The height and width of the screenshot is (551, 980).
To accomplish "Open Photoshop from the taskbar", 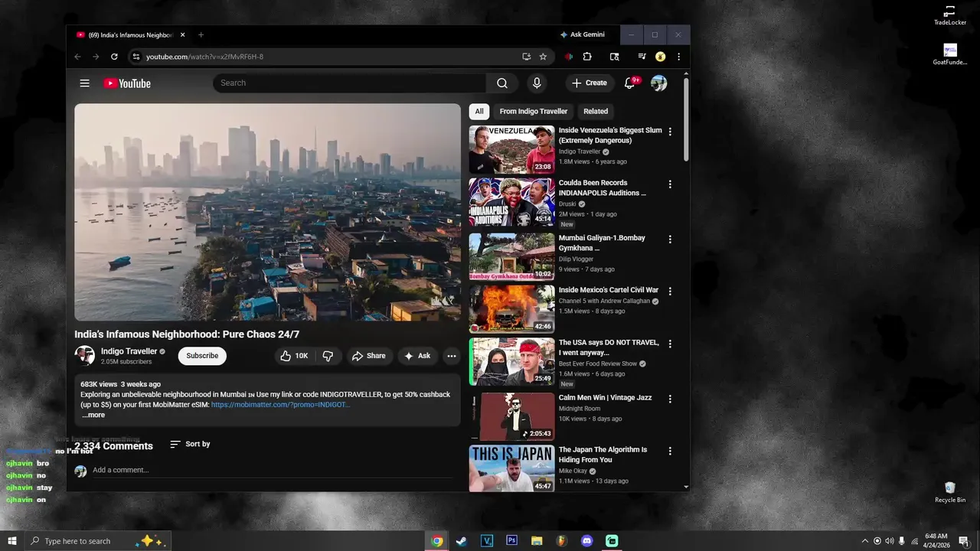I will tap(511, 541).
